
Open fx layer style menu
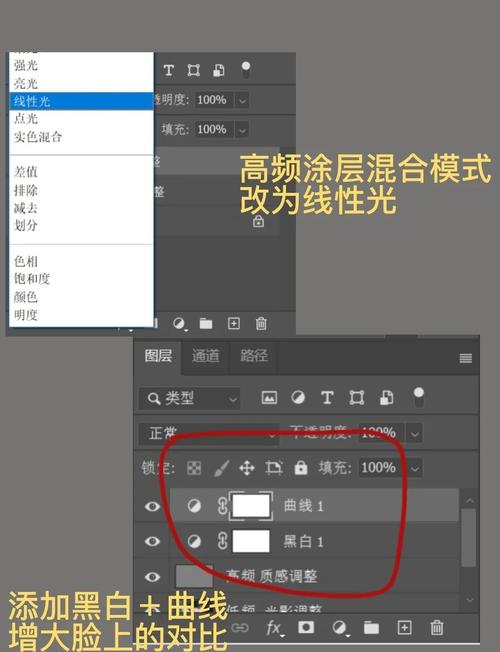tap(274, 627)
